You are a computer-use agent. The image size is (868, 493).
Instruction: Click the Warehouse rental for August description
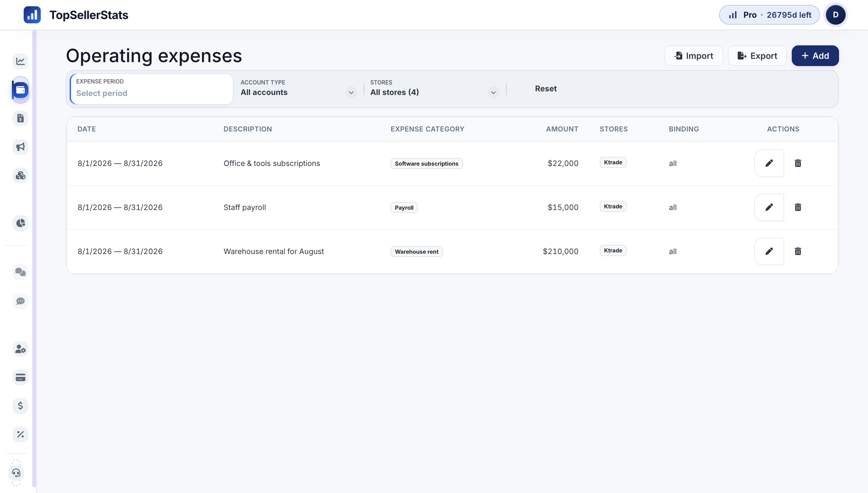pyautogui.click(x=274, y=251)
